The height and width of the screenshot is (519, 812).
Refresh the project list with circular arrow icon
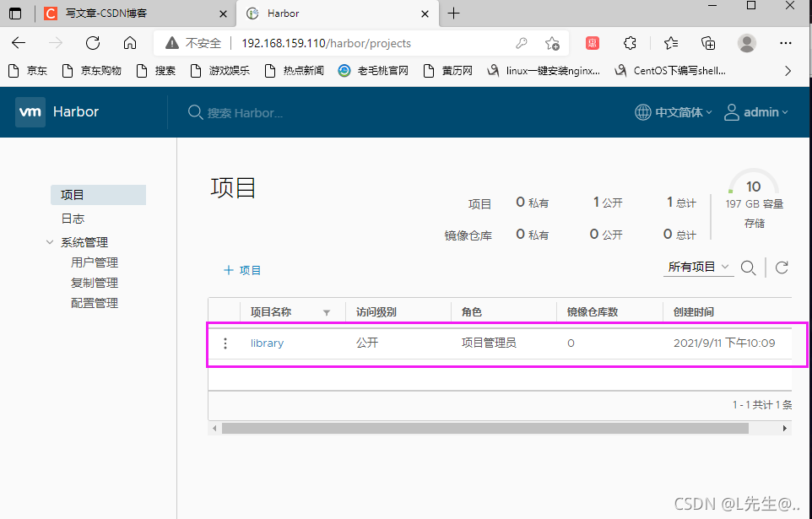coord(781,268)
